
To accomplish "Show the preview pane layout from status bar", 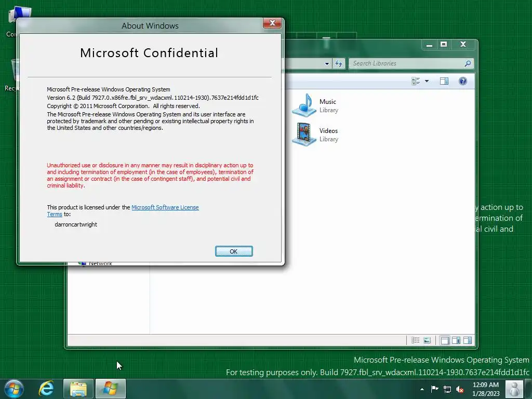I will 468,340.
